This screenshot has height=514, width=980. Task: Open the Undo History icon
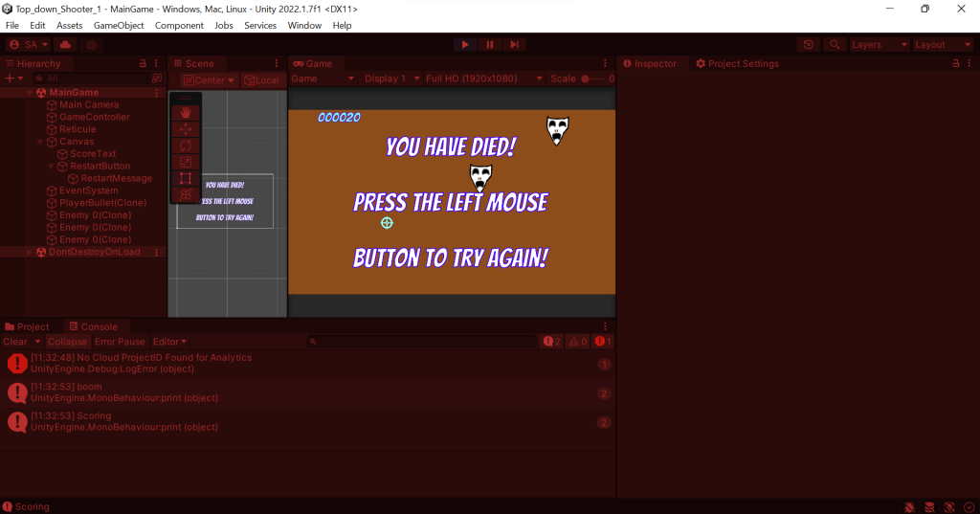[810, 45]
